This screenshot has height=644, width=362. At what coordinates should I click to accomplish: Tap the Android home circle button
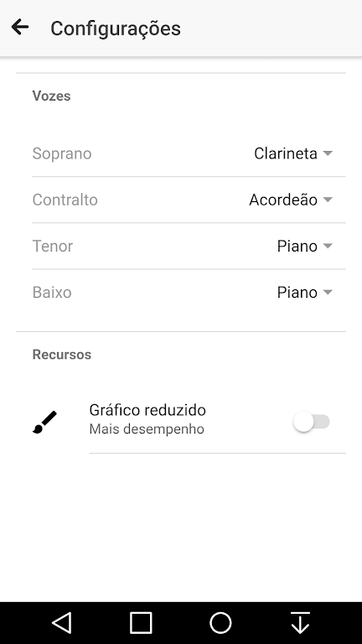pos(221,623)
